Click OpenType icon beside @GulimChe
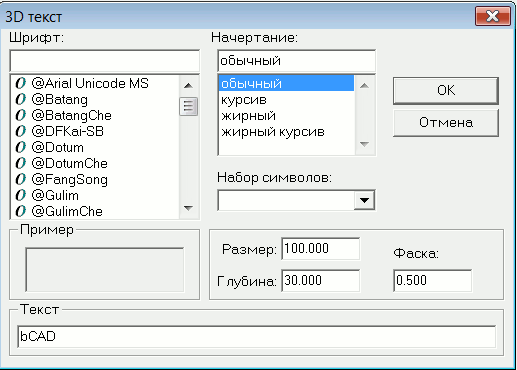 [x=21, y=211]
